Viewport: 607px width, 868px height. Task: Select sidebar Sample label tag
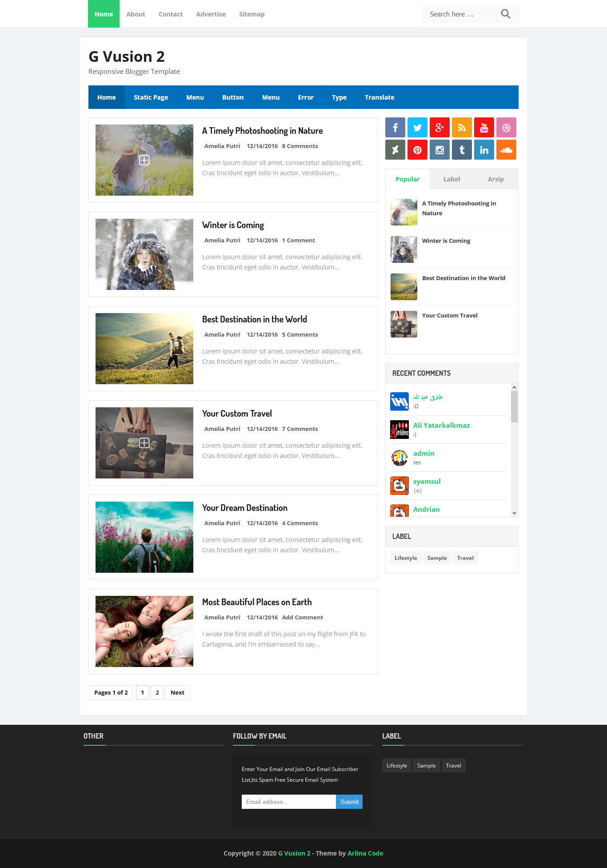(437, 558)
